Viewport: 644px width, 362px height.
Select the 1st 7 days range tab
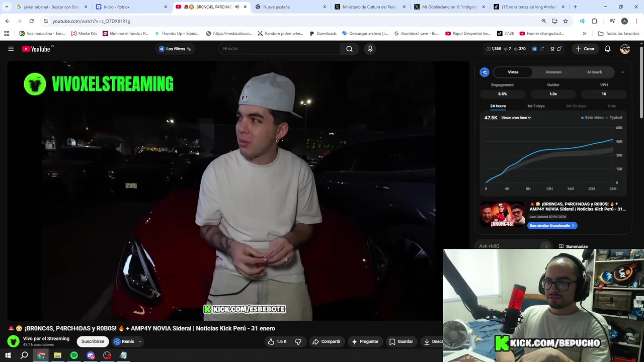pos(536,106)
